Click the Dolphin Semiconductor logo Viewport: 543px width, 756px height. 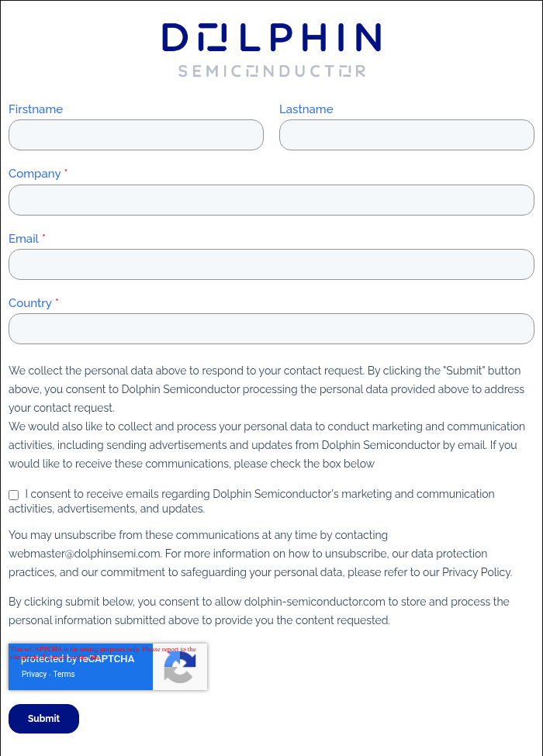click(x=271, y=50)
